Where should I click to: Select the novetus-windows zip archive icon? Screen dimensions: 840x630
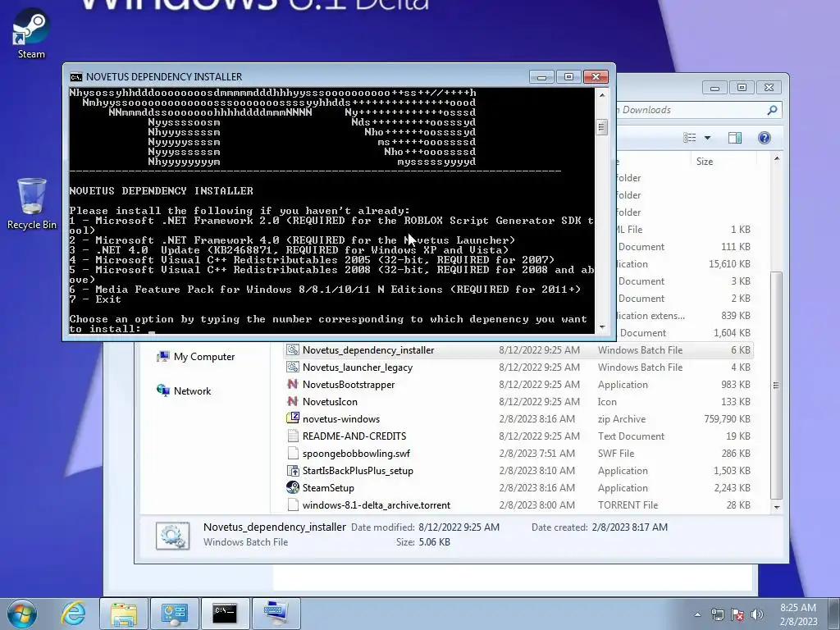tap(293, 419)
